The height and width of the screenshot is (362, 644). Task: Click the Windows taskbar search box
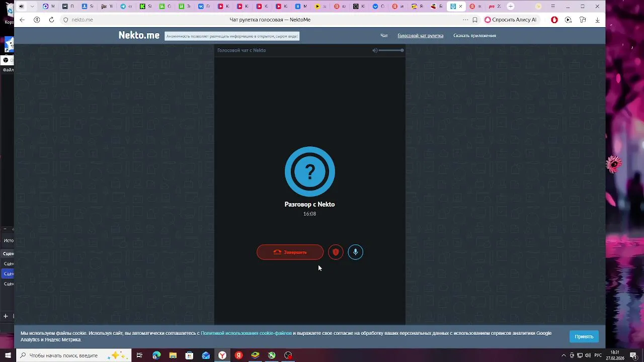pos(73,355)
